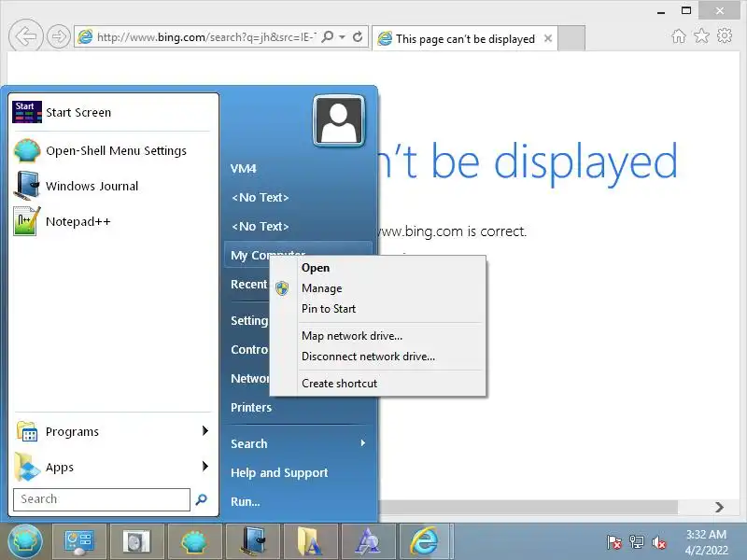Click the search magnifier in start menu
Viewport: 747px width, 560px height.
click(201, 499)
